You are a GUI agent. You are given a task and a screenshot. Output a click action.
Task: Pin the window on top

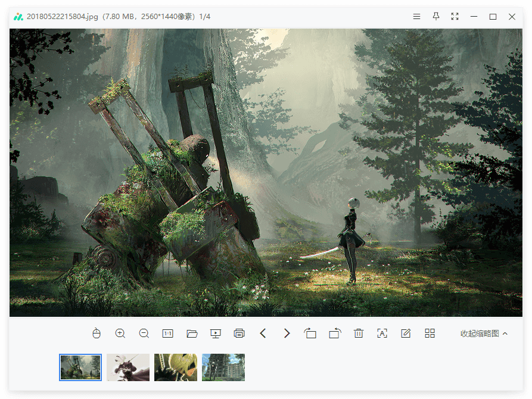pyautogui.click(x=436, y=17)
